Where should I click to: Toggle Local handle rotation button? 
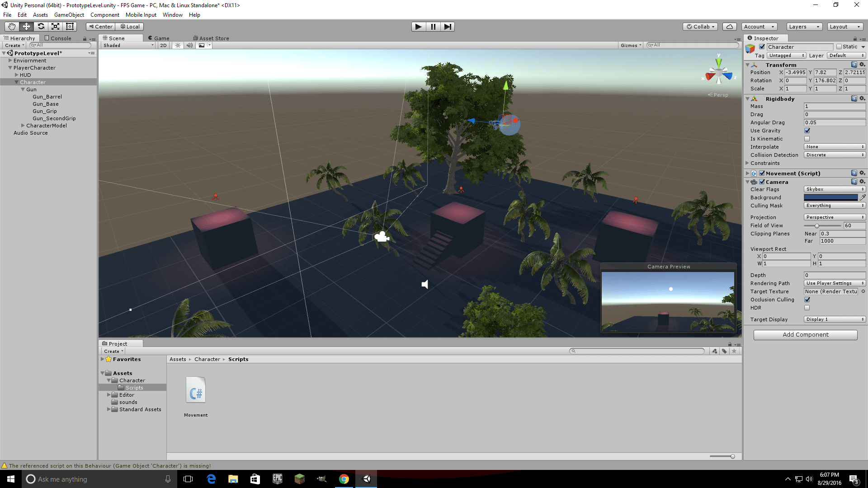130,27
